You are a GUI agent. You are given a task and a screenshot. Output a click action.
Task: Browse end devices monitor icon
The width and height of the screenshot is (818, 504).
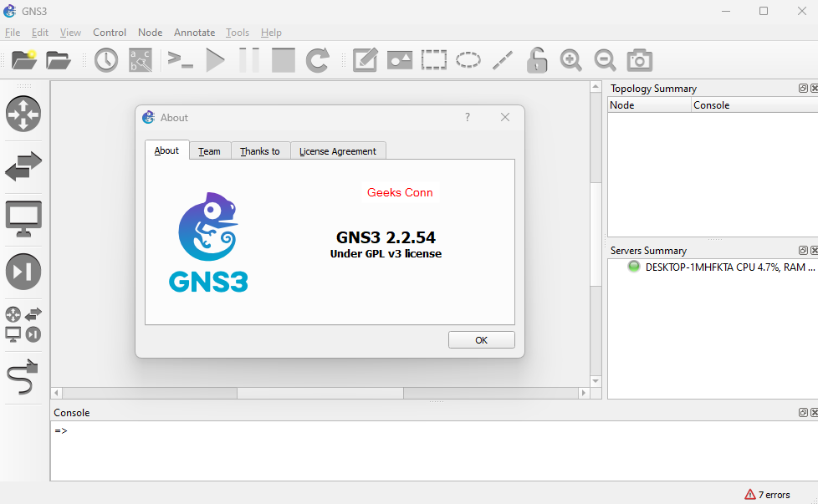click(23, 218)
